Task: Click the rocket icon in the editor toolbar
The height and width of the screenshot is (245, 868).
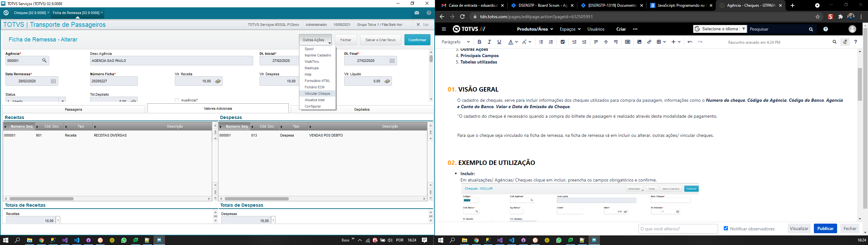Action: 845,42
